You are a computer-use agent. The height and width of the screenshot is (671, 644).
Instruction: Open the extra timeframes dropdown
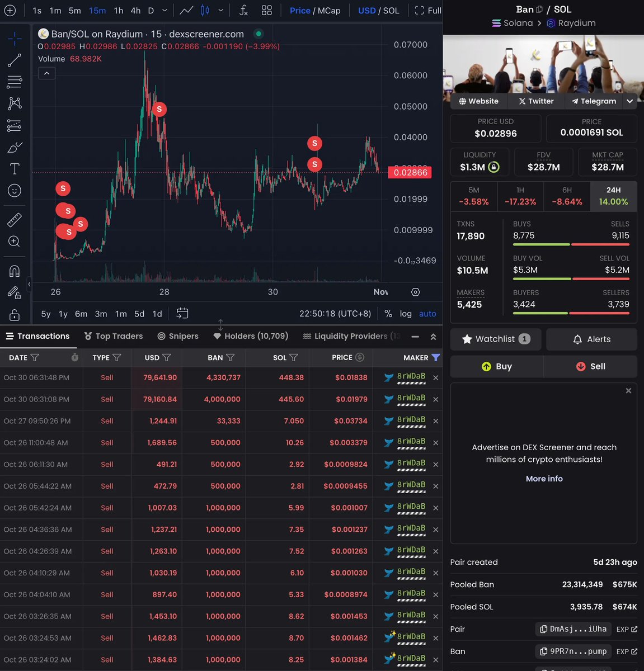tap(164, 10)
